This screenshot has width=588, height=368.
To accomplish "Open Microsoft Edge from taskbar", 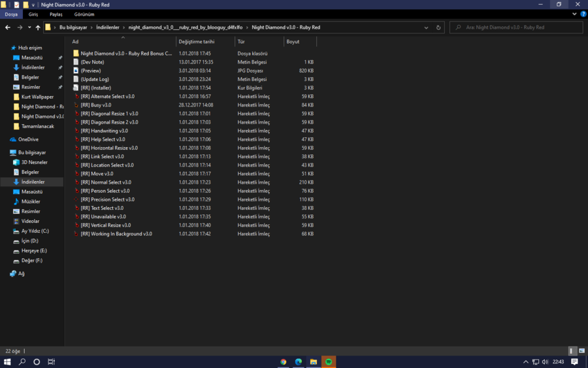I will pyautogui.click(x=299, y=361).
